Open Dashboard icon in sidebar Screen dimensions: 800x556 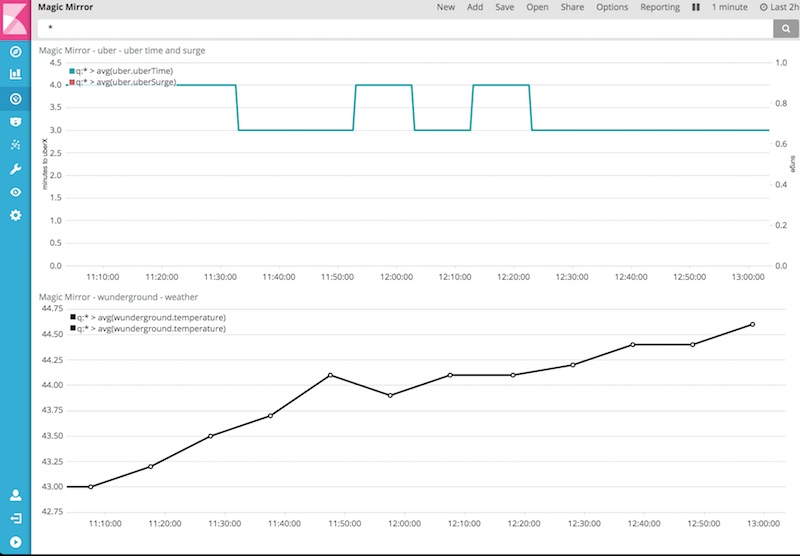tap(15, 98)
